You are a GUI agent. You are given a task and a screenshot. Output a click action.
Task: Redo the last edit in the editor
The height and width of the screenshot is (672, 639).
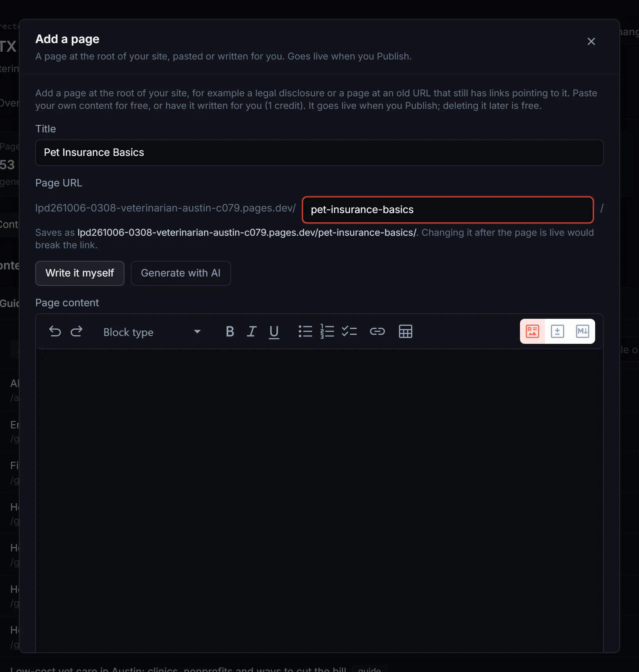tap(76, 332)
